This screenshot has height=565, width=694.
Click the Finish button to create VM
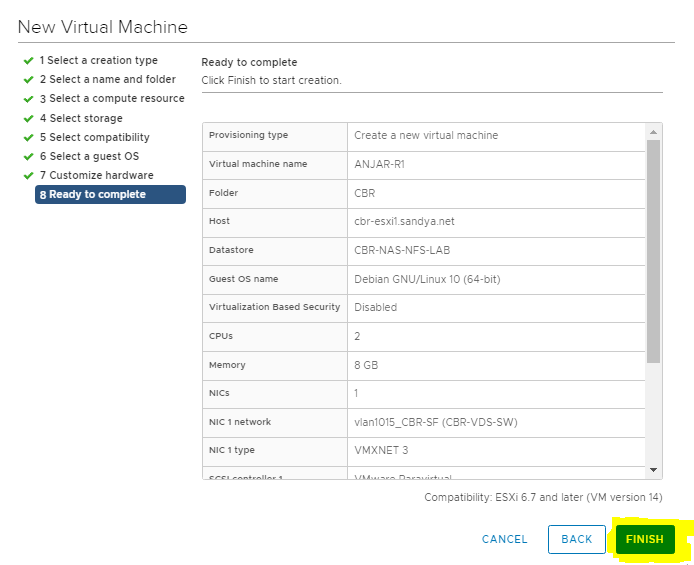coord(644,539)
